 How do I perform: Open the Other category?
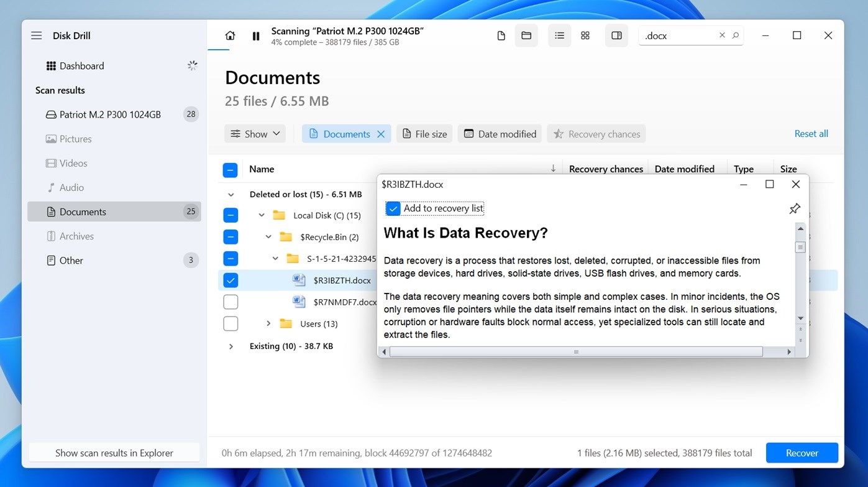(x=114, y=260)
